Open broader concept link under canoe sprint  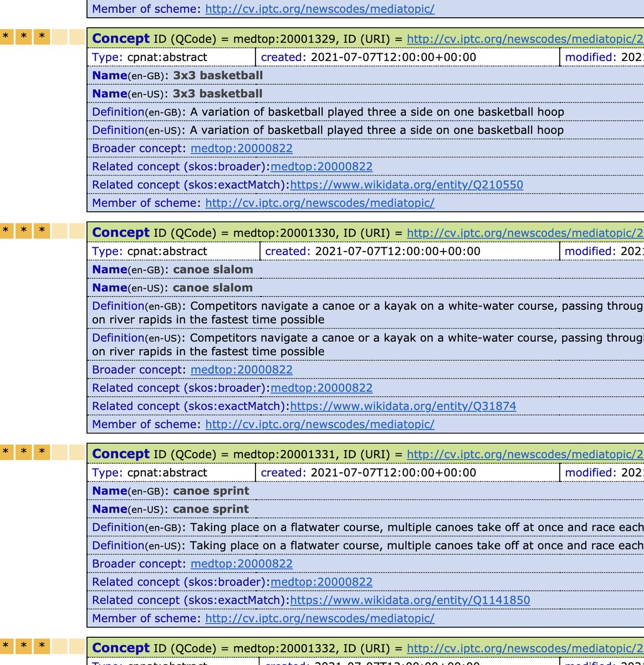[242, 564]
